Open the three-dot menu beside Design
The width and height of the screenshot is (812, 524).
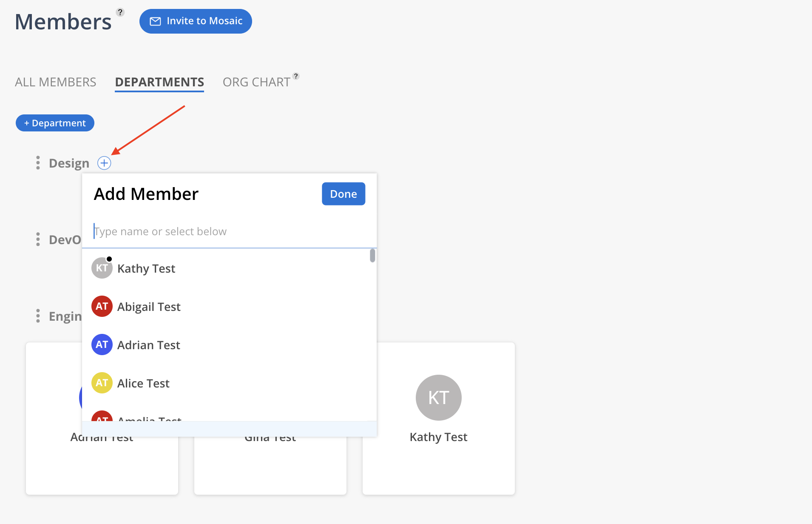(38, 163)
